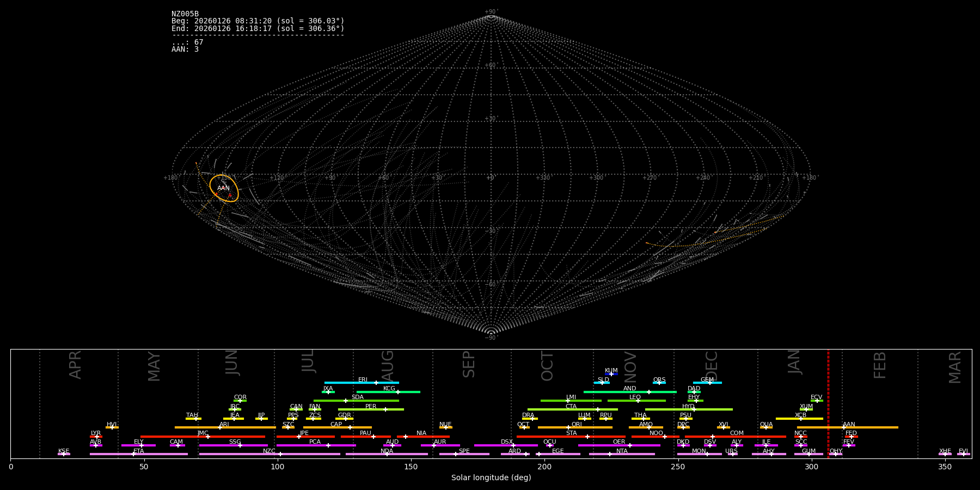Click the GEM shower label
This screenshot has height=490, width=980.
click(707, 380)
